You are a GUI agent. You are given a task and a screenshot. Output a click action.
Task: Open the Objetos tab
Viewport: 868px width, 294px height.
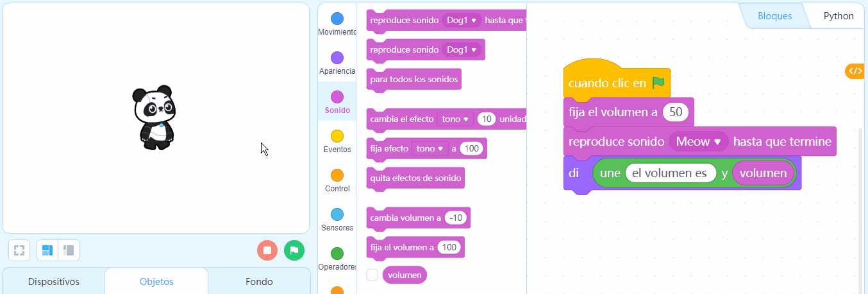point(156,281)
